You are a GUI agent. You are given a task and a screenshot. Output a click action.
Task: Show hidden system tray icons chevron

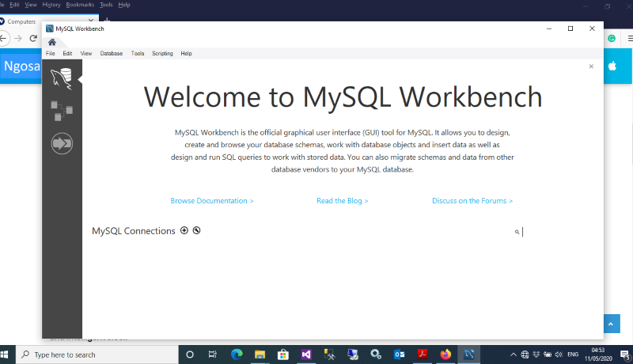[x=513, y=355]
